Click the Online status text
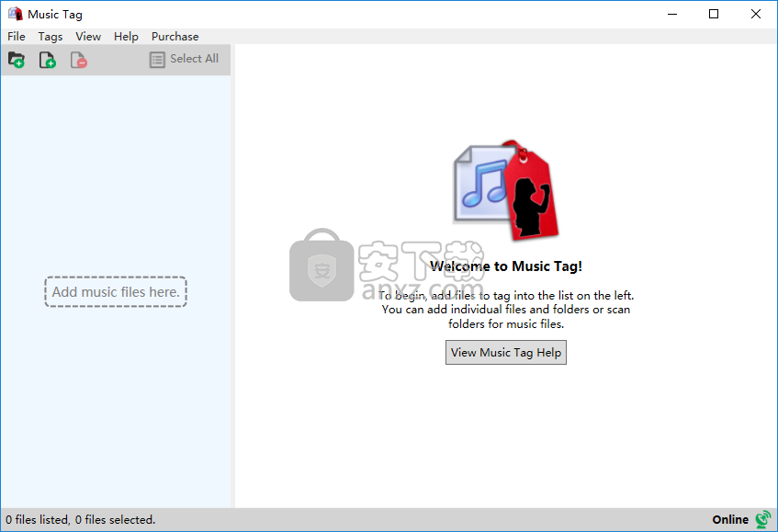778x532 pixels. click(730, 519)
